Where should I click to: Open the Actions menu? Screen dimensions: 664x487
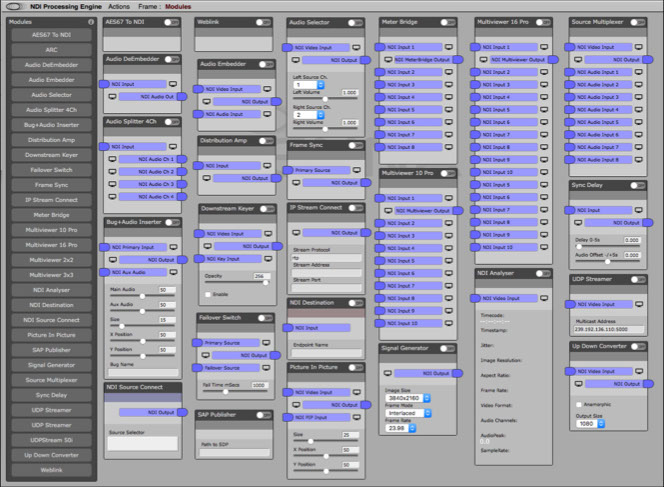click(119, 6)
